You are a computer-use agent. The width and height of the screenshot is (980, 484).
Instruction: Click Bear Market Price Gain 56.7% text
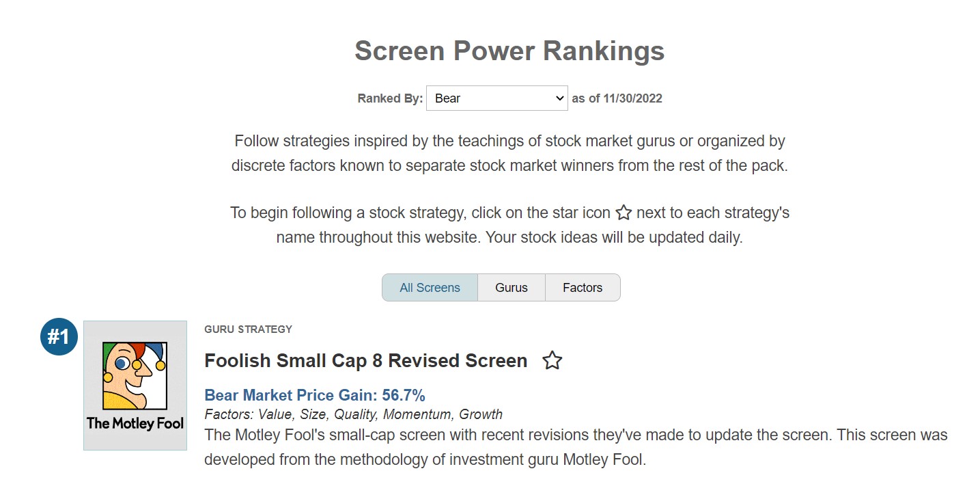pyautogui.click(x=315, y=395)
